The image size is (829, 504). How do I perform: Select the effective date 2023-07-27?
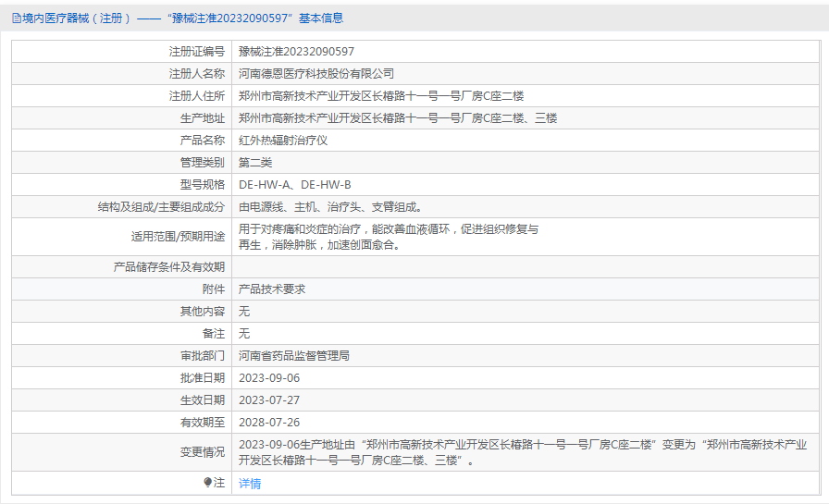pyautogui.click(x=269, y=400)
